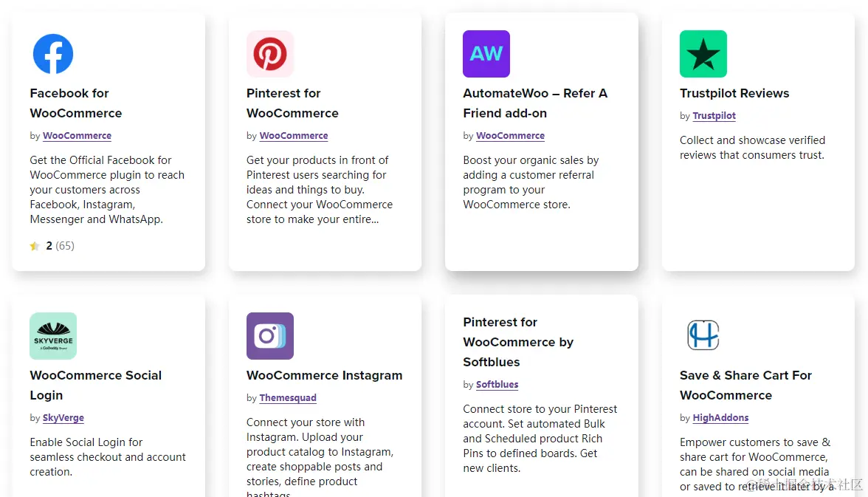Image resolution: width=868 pixels, height=497 pixels.
Task: Open Pinterest for WooCommerce title
Action: [x=292, y=103]
